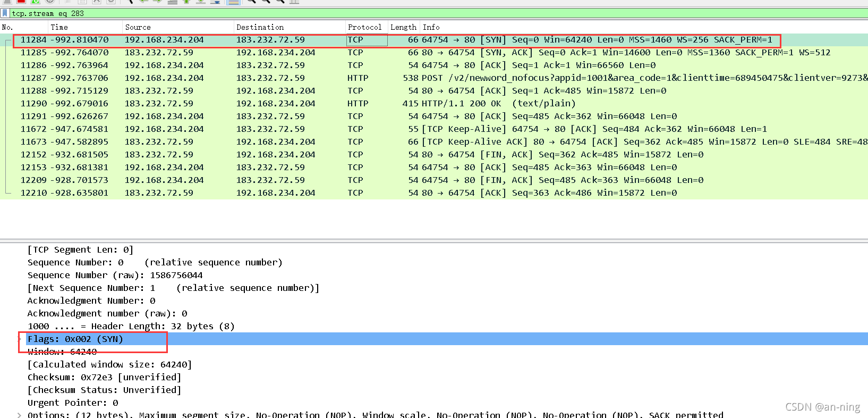Select Sequence Number: 0 relative line
Image resolution: width=868 pixels, height=418 pixels.
coord(155,262)
